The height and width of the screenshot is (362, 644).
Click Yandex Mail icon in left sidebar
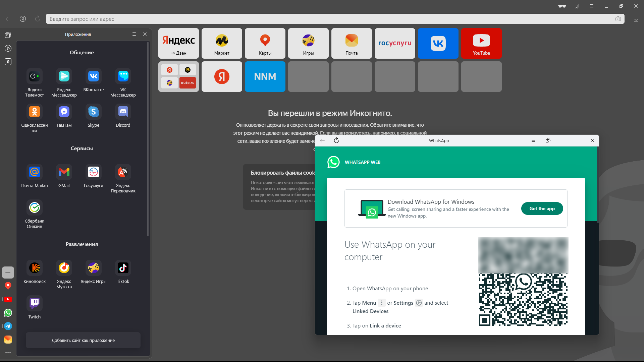coord(8,340)
